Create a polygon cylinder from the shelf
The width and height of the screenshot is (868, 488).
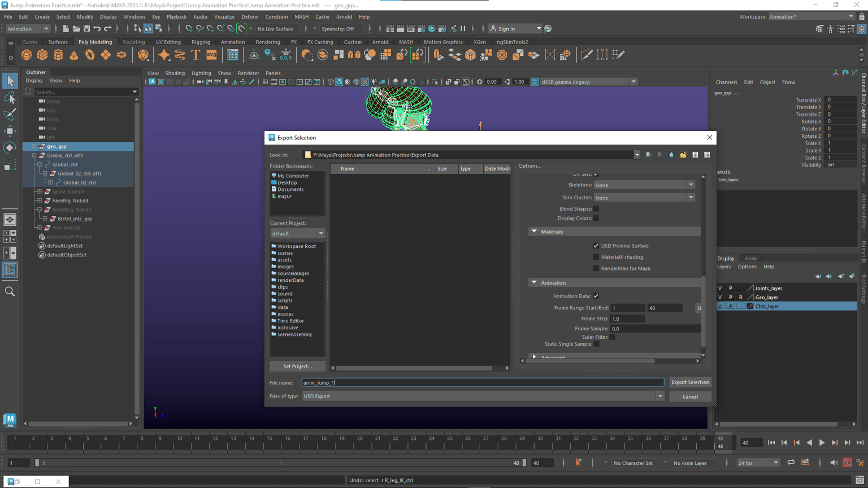[58, 55]
